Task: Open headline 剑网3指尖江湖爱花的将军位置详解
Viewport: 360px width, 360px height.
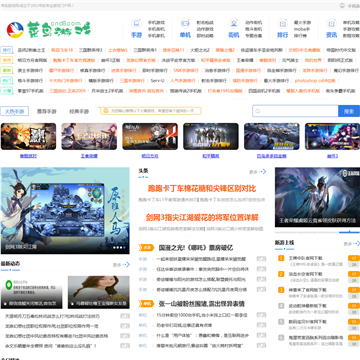Action: pos(202,218)
